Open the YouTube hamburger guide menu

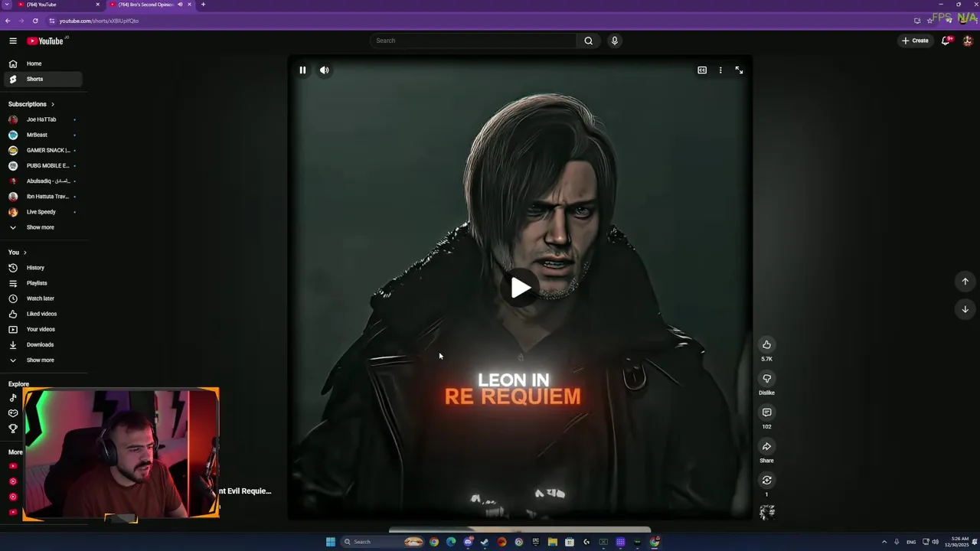pos(13,41)
